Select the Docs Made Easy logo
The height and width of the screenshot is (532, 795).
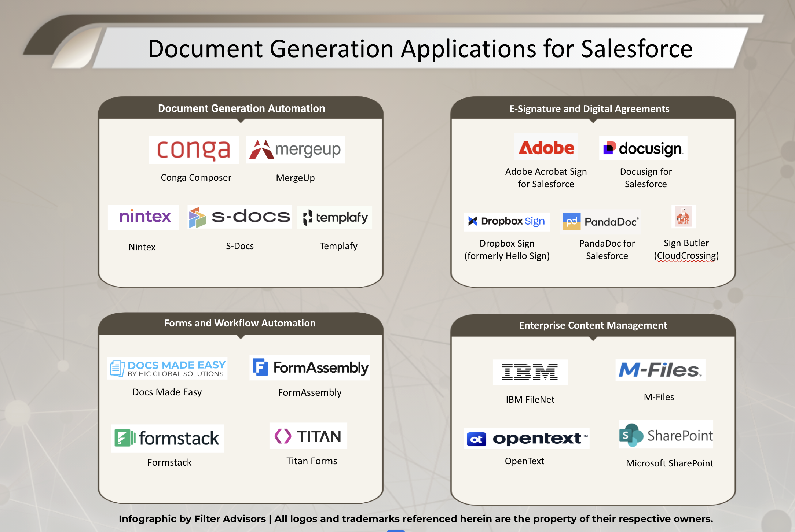167,368
